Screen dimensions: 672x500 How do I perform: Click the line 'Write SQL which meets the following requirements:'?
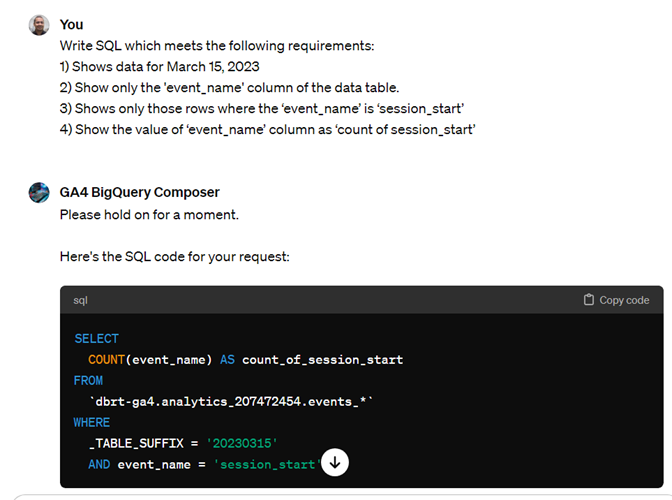tap(217, 45)
